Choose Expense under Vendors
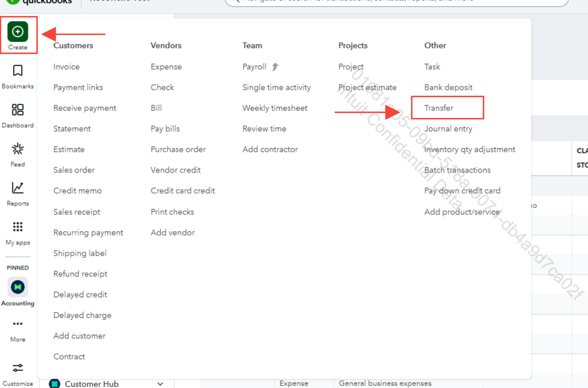This screenshot has height=388, width=588. (166, 67)
